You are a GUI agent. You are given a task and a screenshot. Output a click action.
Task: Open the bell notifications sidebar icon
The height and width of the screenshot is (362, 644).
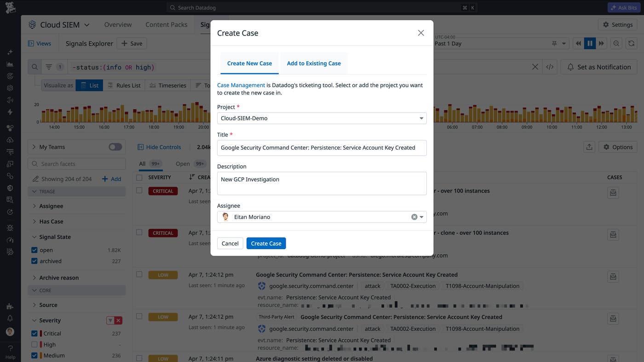tap(10, 318)
